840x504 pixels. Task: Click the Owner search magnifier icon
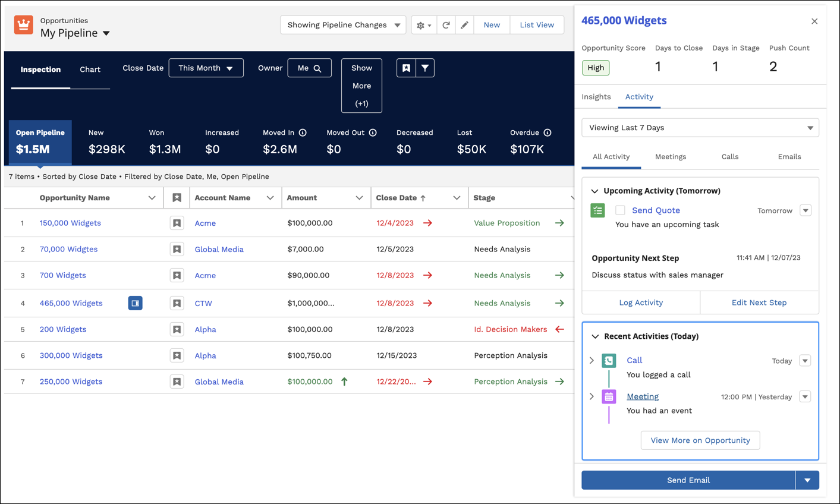coord(317,68)
